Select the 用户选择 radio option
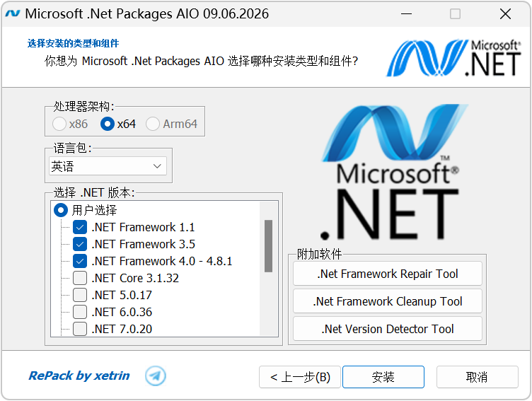The height and width of the screenshot is (401, 532). [x=61, y=210]
